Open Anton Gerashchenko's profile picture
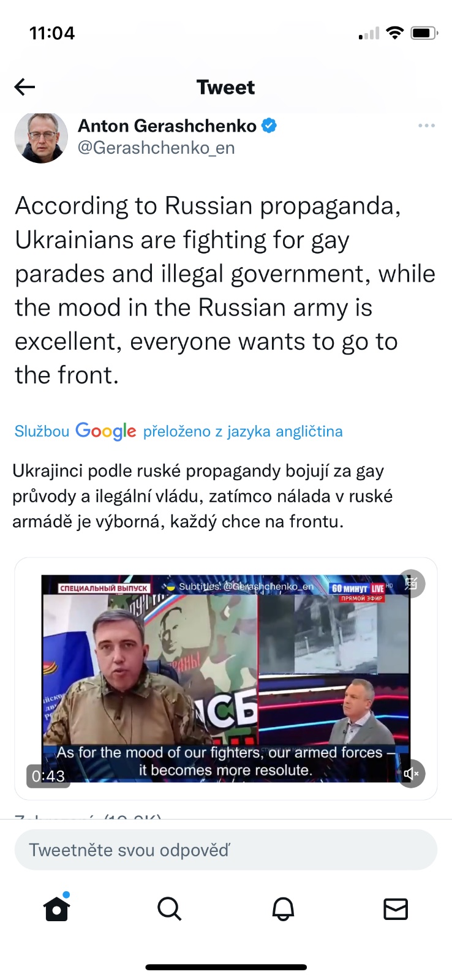 [41, 137]
